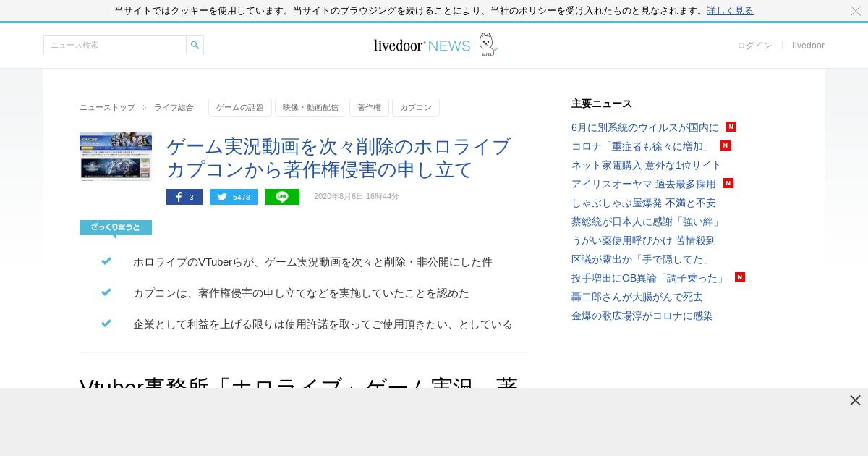Open N badge beside 6月に別系統のウイルス

(x=731, y=127)
